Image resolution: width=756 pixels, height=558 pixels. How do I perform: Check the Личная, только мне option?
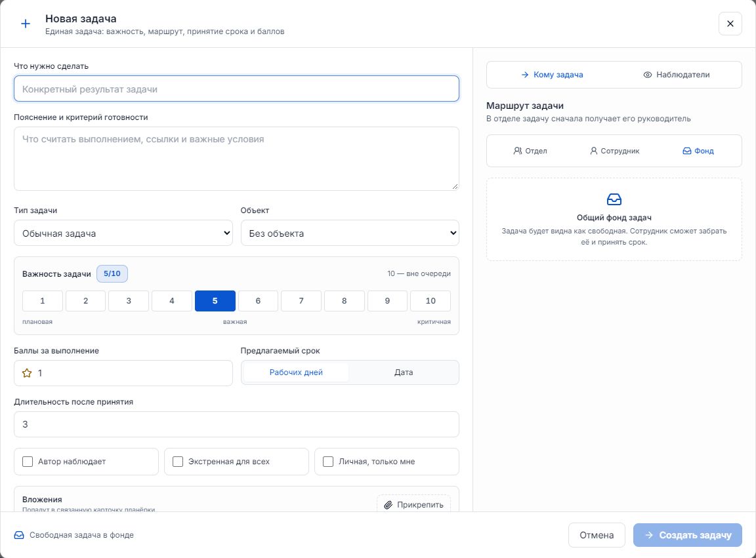tap(328, 462)
